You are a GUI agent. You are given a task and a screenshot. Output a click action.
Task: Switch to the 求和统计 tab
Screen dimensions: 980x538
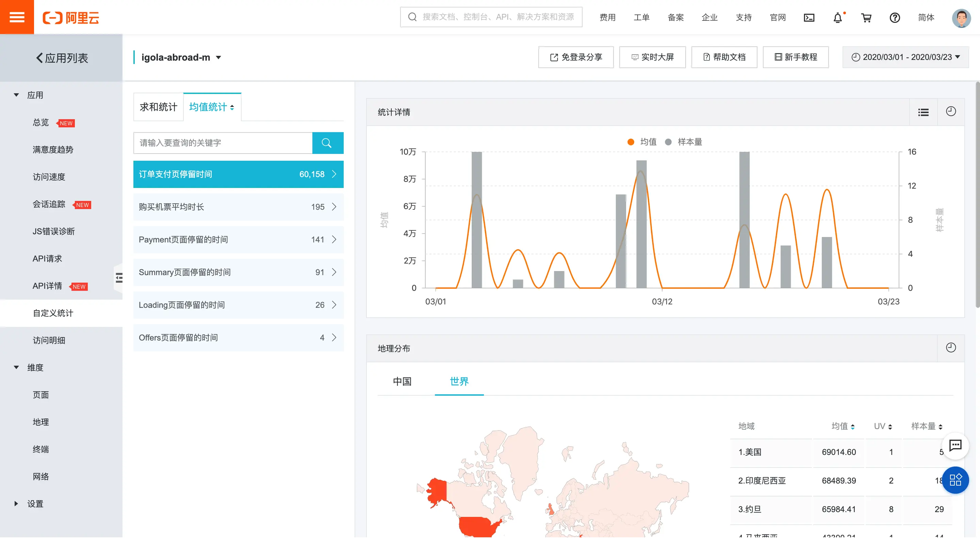[158, 107]
